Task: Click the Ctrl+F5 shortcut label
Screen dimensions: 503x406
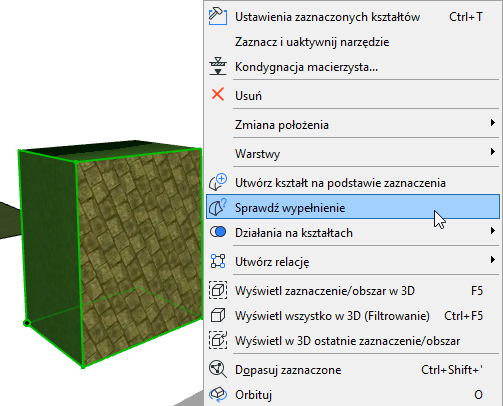Action: point(463,316)
